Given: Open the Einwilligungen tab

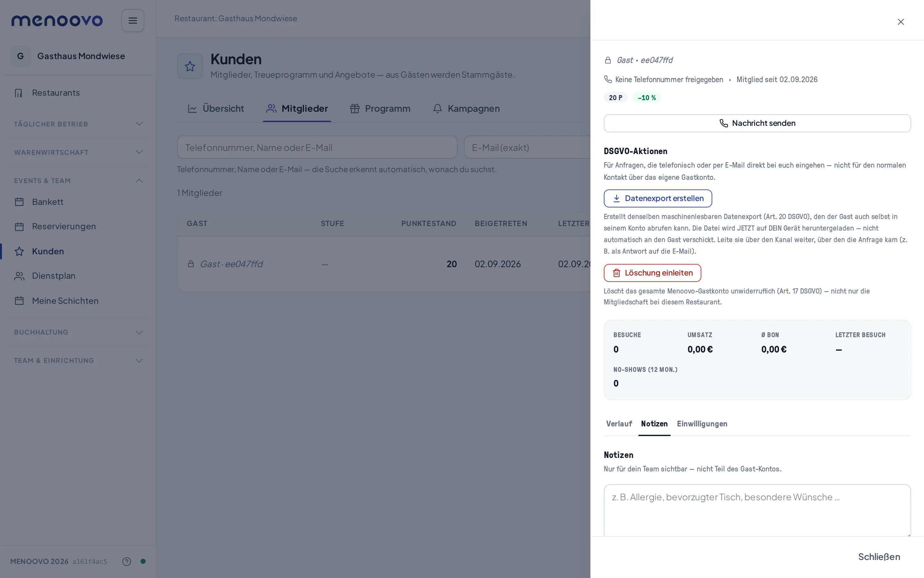Looking at the screenshot, I should (702, 424).
